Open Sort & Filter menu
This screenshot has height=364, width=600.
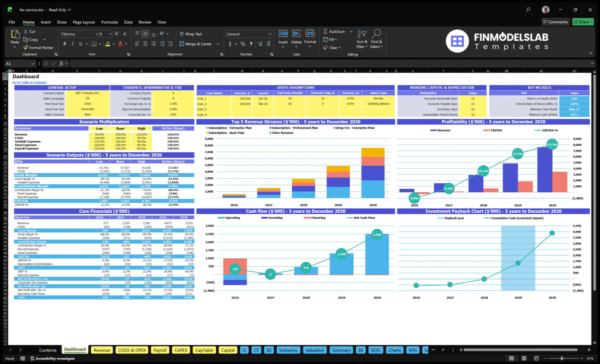coord(362,39)
